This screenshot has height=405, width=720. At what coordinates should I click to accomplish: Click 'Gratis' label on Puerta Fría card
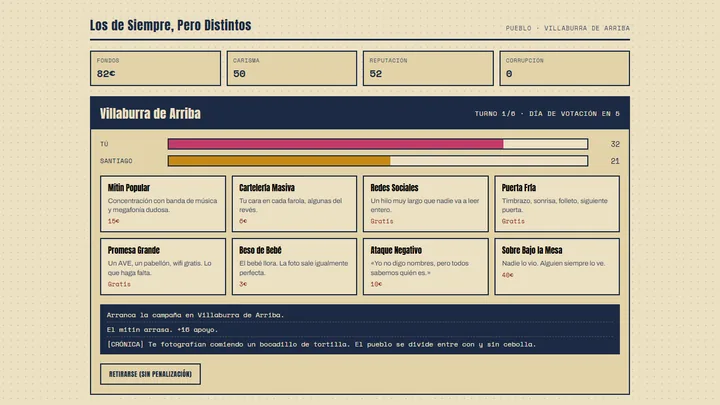point(513,221)
